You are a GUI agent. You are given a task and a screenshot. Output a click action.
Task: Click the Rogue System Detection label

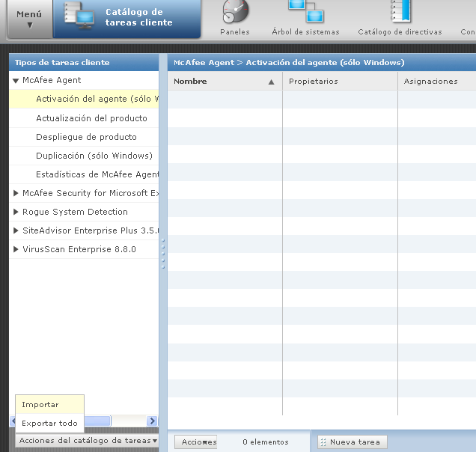[75, 212]
